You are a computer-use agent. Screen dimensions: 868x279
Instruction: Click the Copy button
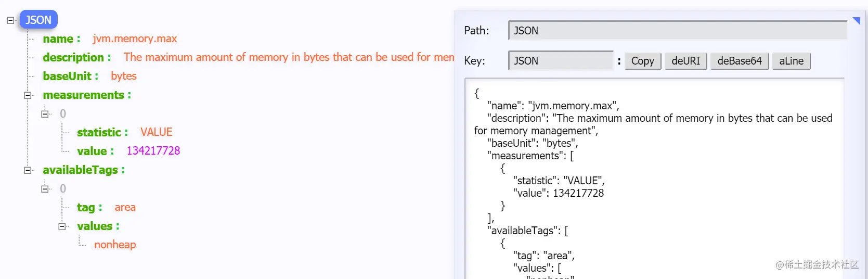(x=643, y=61)
